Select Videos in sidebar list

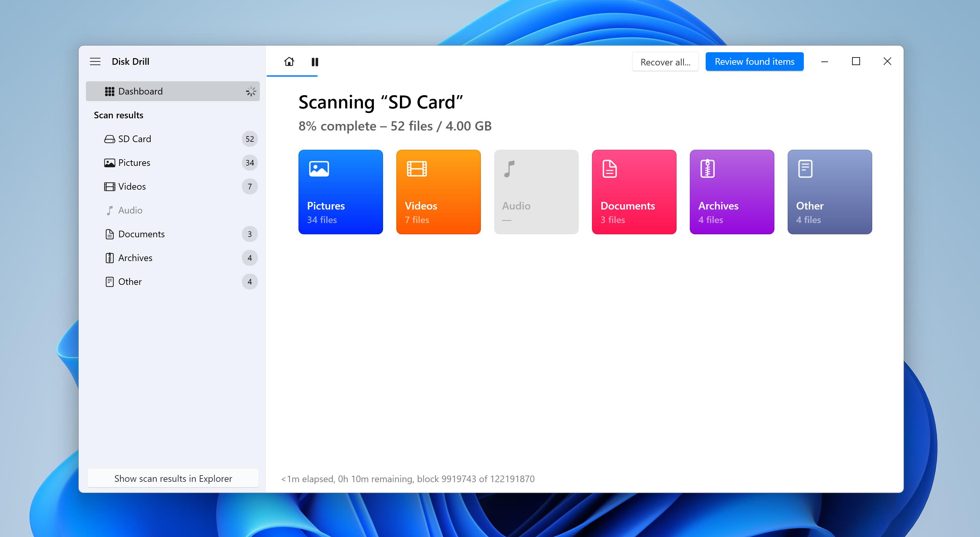[173, 186]
